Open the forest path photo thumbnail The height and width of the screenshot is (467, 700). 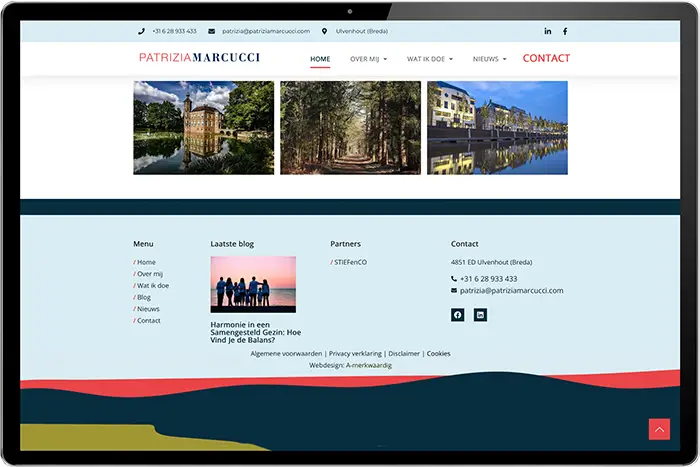tap(350, 128)
